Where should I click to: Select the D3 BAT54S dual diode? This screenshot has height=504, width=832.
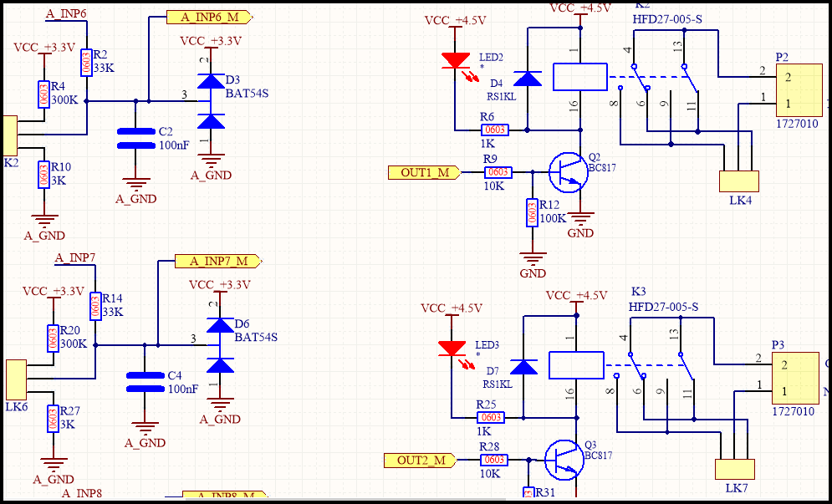click(210, 100)
